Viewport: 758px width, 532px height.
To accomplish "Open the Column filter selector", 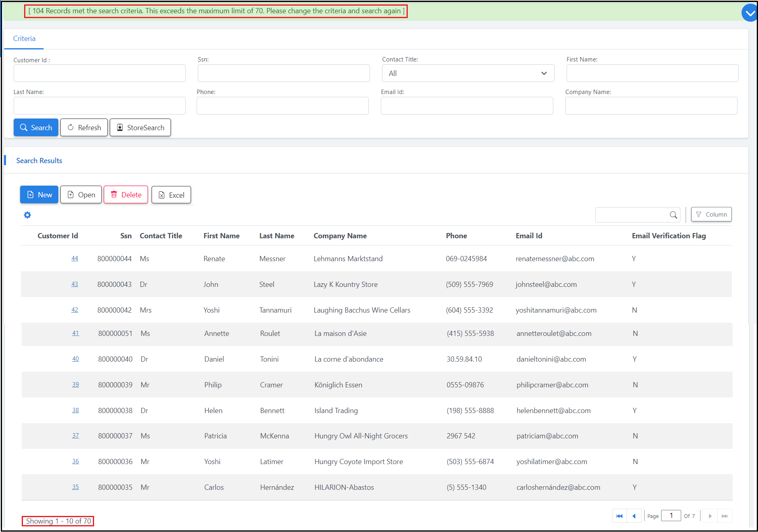I will 711,215.
